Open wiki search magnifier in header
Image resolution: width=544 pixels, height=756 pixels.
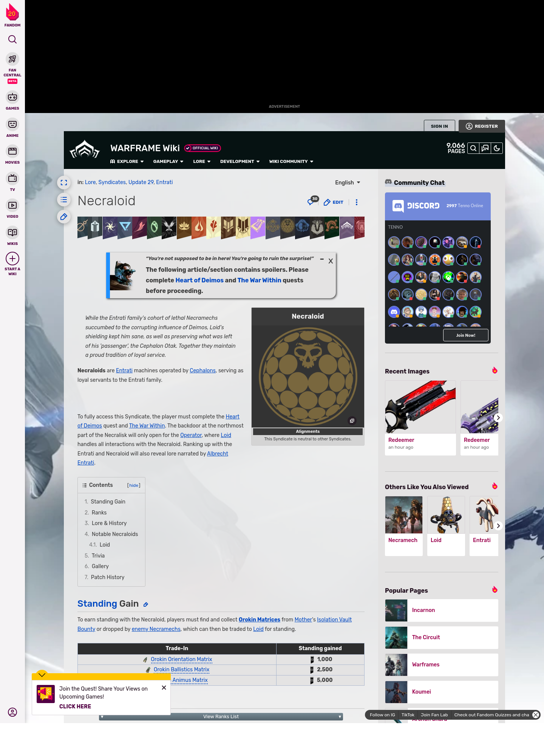(x=473, y=149)
